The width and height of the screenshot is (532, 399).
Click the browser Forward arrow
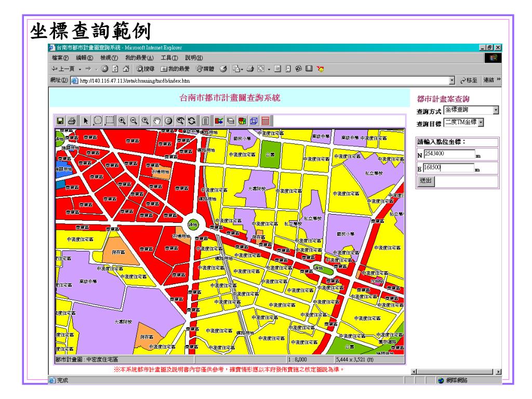(88, 69)
